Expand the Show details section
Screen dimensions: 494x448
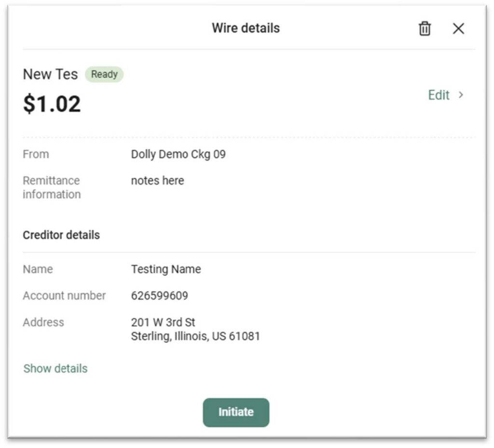point(55,368)
